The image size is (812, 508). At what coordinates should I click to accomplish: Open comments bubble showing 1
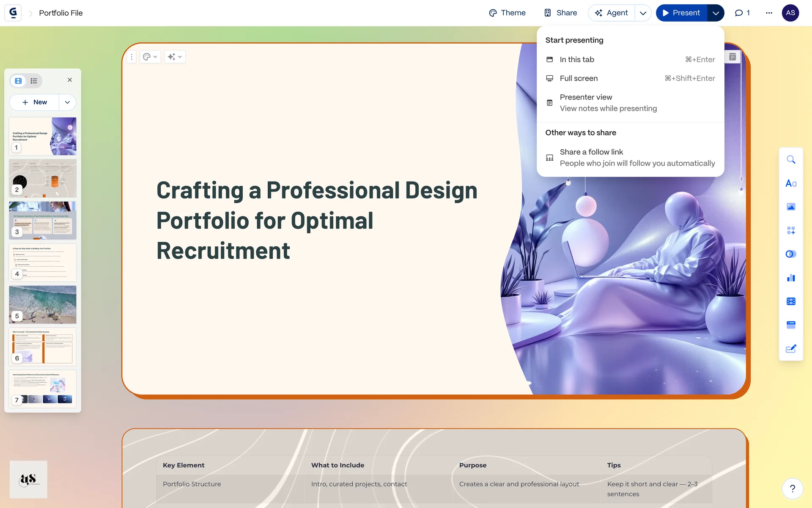(x=742, y=13)
